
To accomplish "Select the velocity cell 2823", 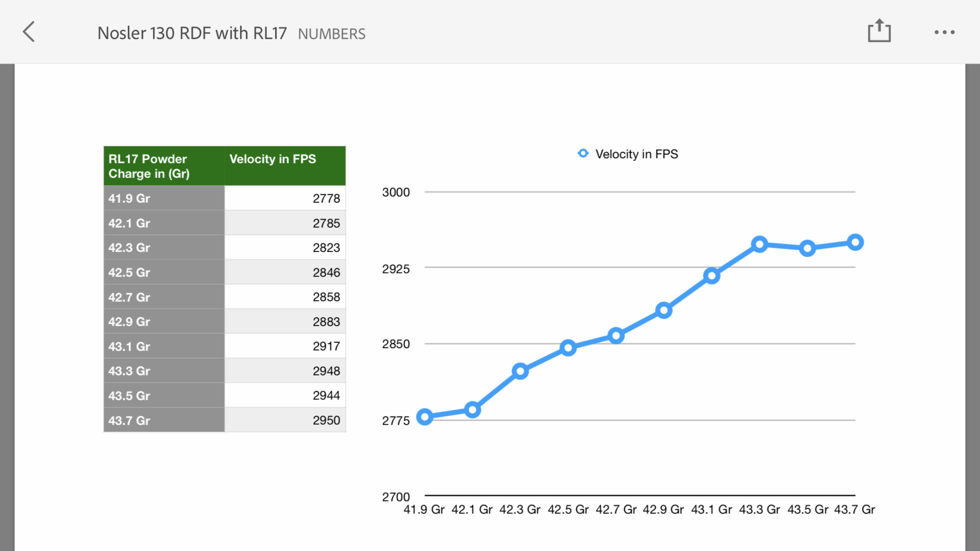I will (x=285, y=248).
